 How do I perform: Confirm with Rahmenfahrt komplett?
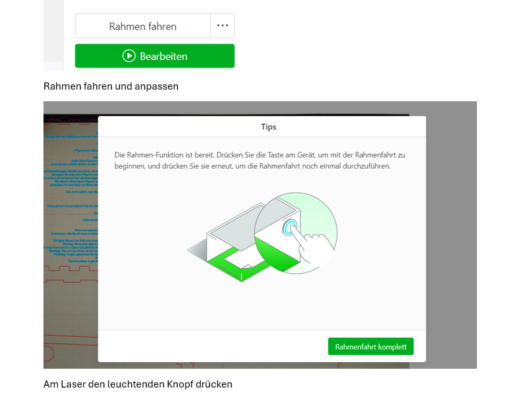click(371, 346)
